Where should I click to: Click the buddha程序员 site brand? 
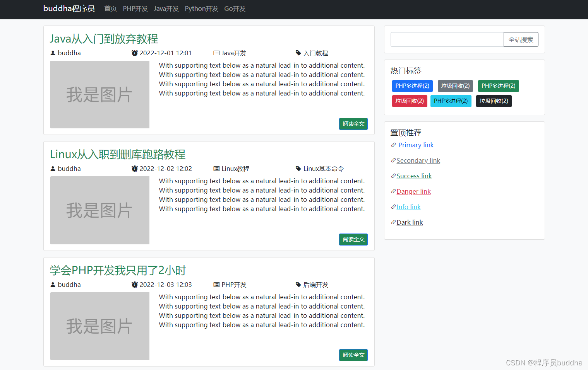(69, 9)
